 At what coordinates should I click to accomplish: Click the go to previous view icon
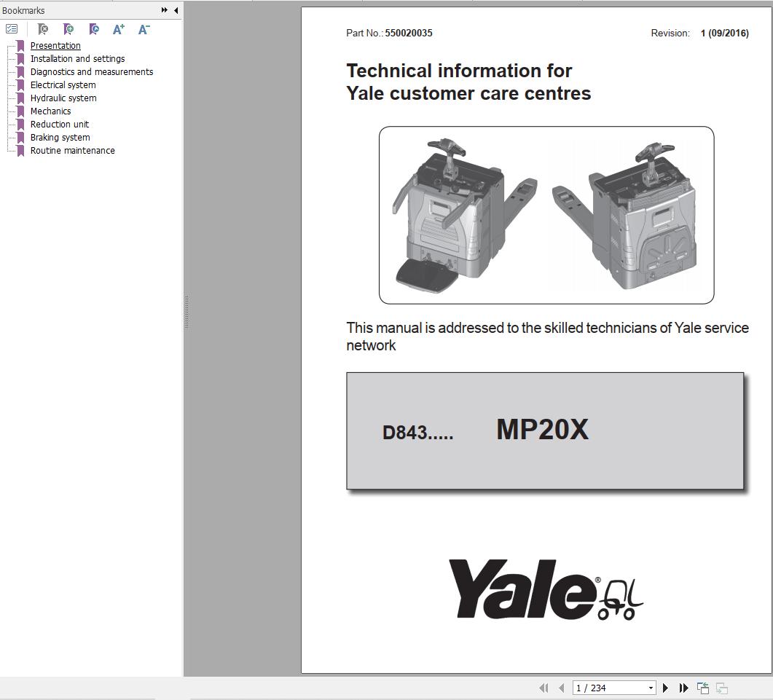pos(703,688)
